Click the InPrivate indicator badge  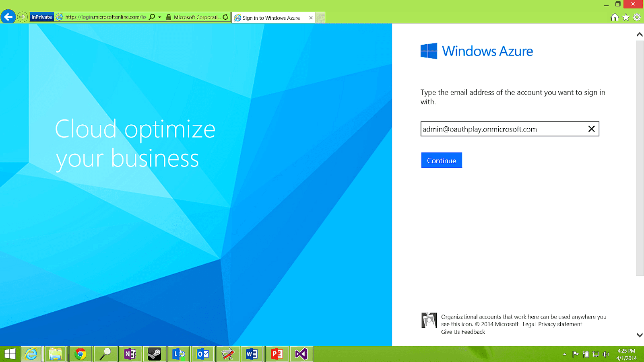pyautogui.click(x=42, y=17)
